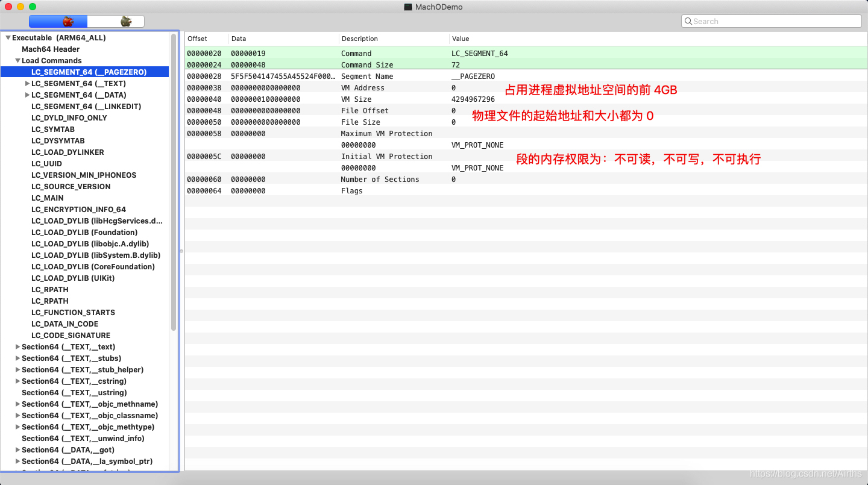Select the LC_SEGMENT_64 value cell
868x485 pixels.
coord(480,53)
